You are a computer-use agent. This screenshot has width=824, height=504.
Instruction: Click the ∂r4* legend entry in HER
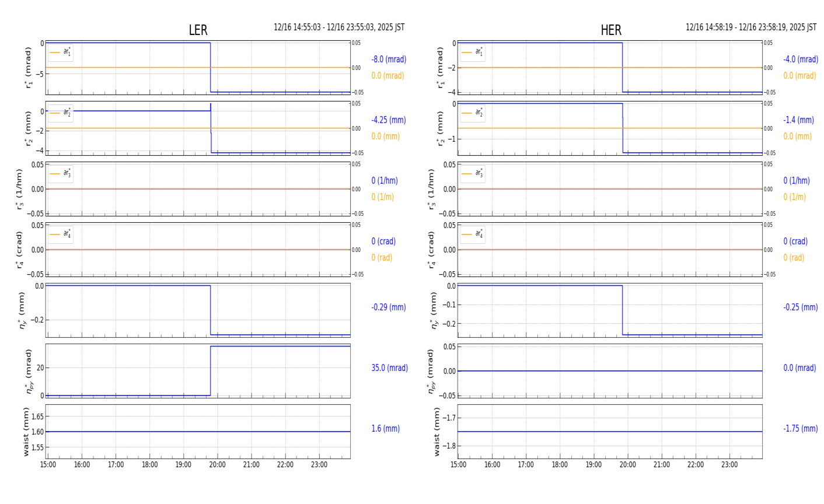click(473, 235)
